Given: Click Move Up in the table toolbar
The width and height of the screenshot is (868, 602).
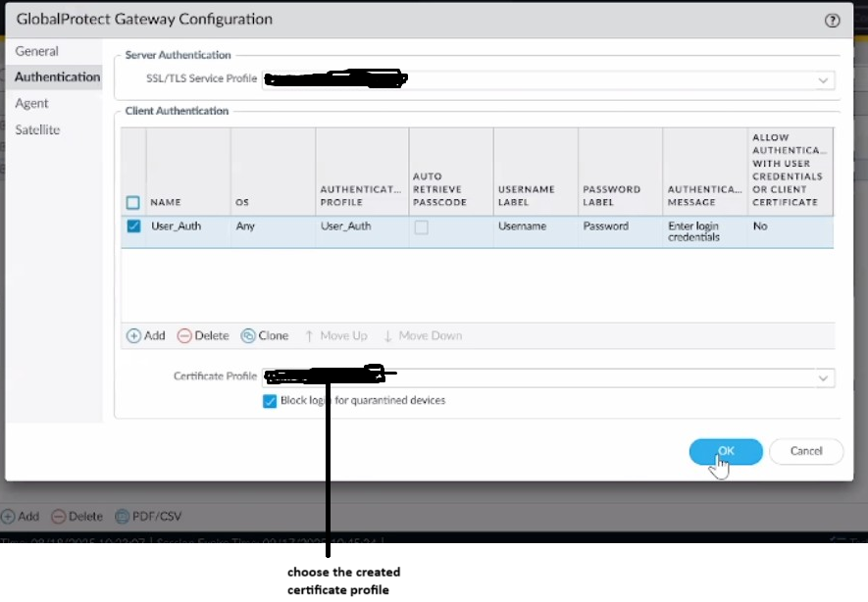Looking at the screenshot, I should (x=336, y=336).
